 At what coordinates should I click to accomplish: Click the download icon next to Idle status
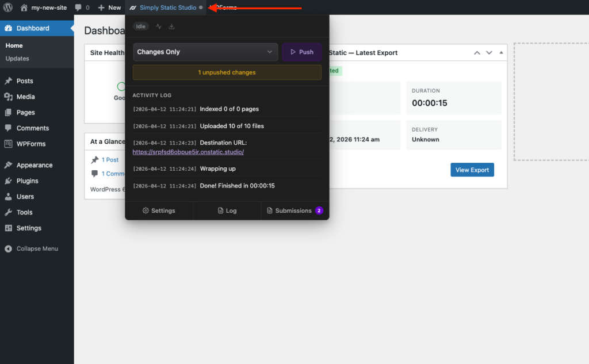(x=171, y=26)
